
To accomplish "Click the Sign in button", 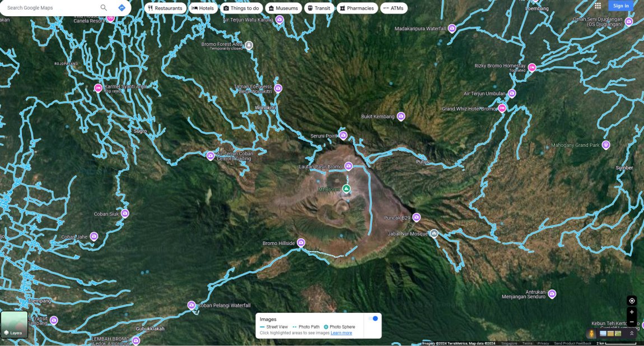I will [620, 6].
